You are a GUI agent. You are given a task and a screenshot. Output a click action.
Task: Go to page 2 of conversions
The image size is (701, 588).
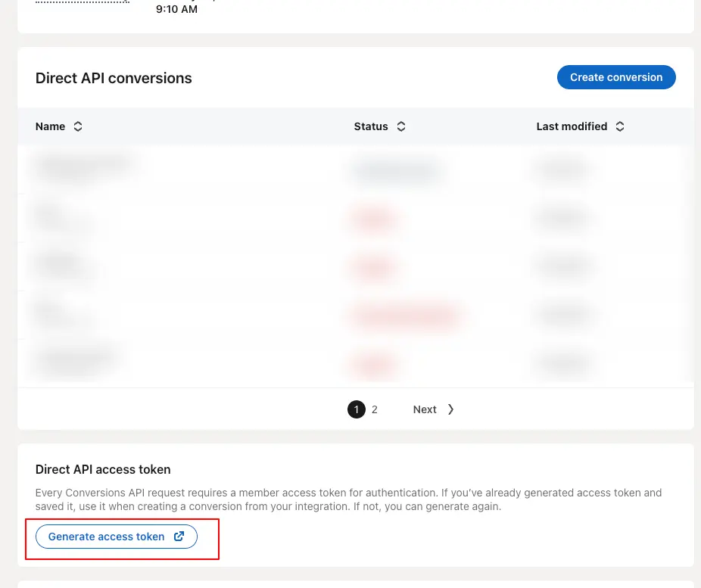click(374, 409)
